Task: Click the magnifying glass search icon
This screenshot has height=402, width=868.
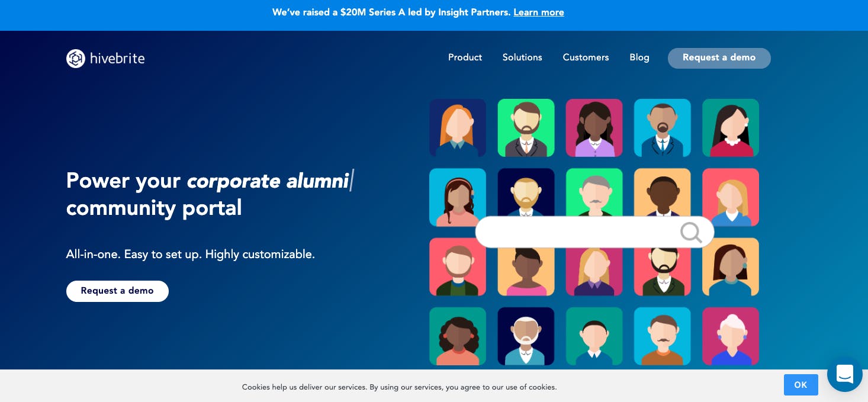Action: click(691, 232)
